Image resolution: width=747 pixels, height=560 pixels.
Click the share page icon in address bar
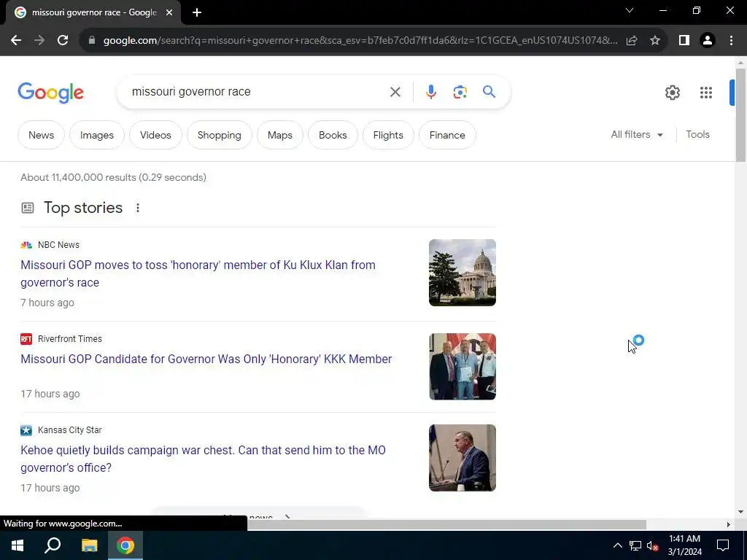coord(632,41)
